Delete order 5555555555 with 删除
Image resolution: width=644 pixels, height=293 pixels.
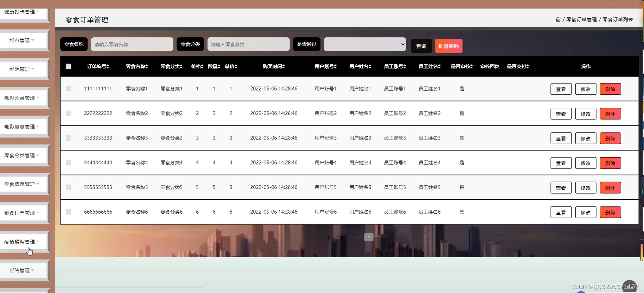[610, 187]
